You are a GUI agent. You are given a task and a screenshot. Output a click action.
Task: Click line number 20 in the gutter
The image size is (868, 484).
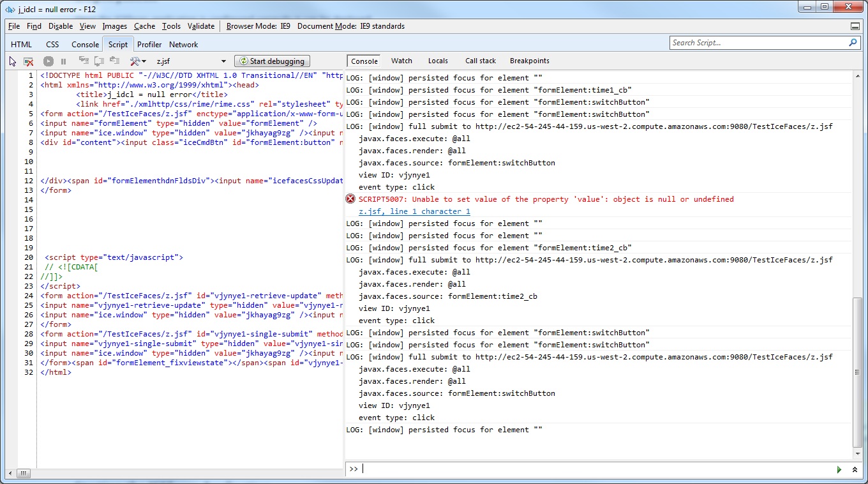(28, 257)
